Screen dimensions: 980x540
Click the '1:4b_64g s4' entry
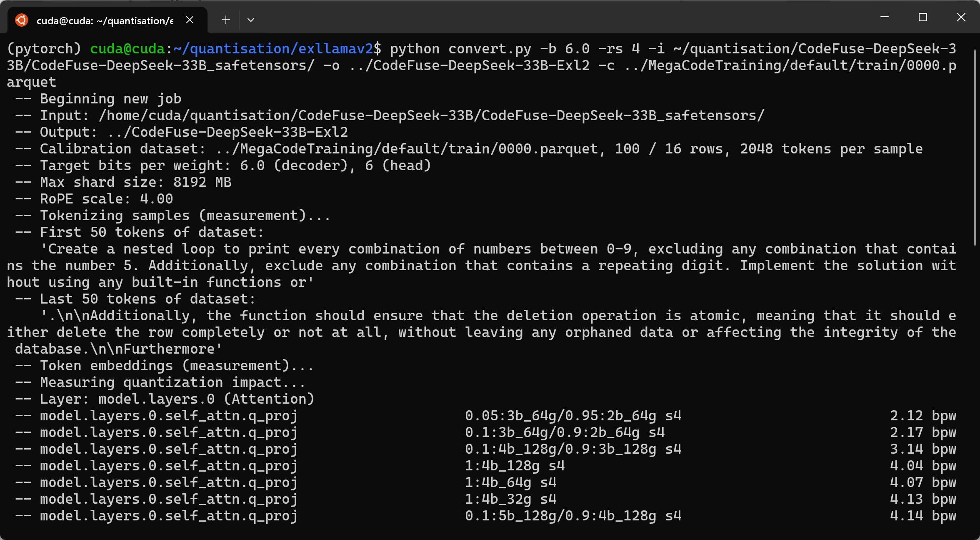click(x=511, y=482)
